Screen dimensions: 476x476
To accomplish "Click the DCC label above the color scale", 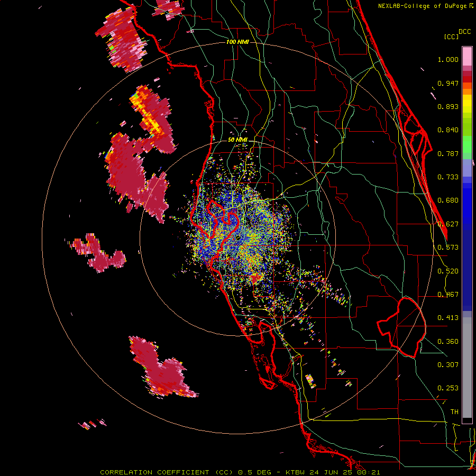I will 465,32.
